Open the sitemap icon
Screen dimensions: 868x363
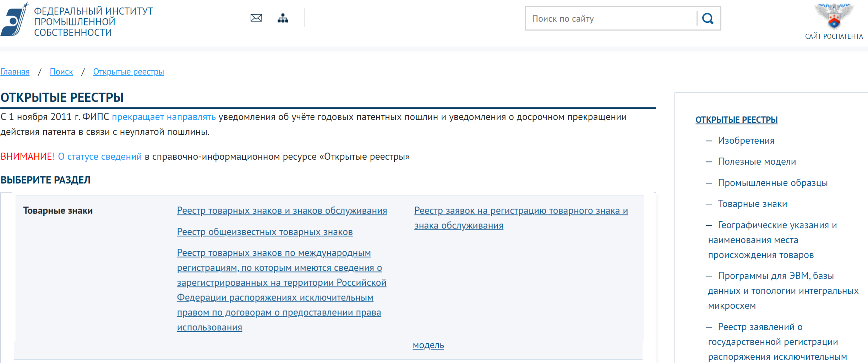(283, 18)
